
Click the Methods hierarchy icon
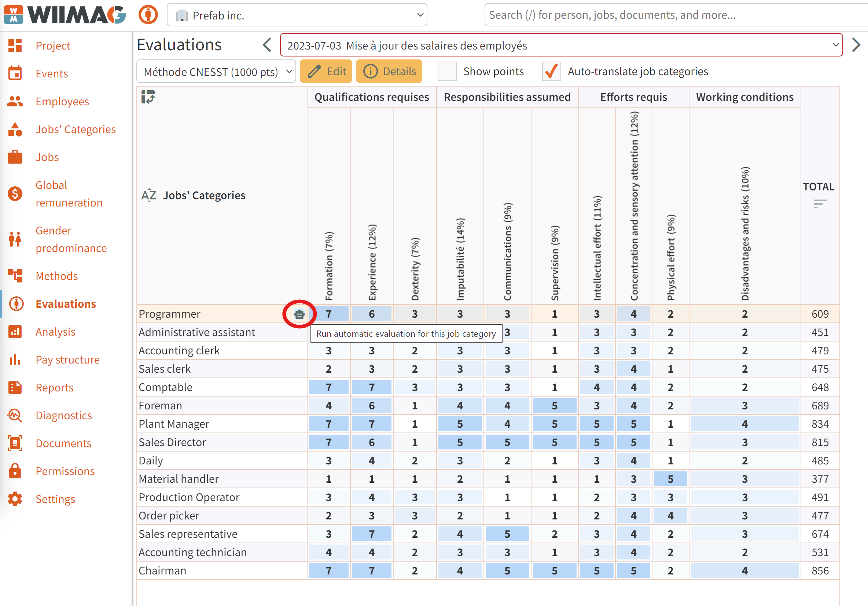coord(15,276)
